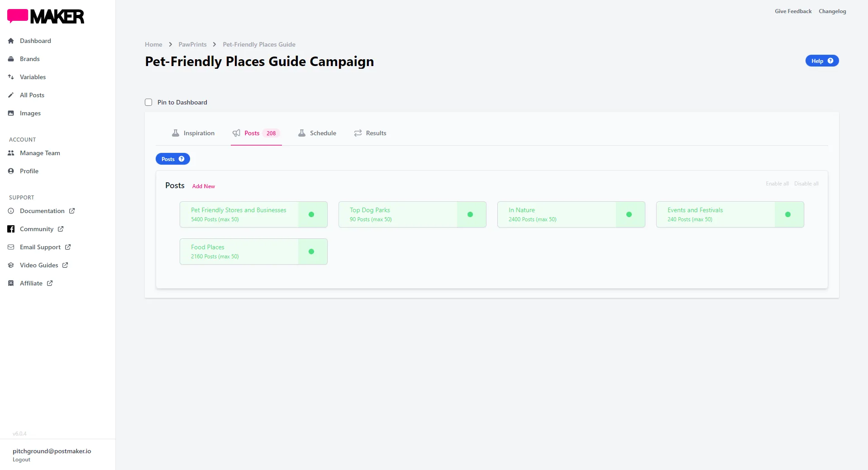Toggle Events and Festivals status dot

[788, 214]
